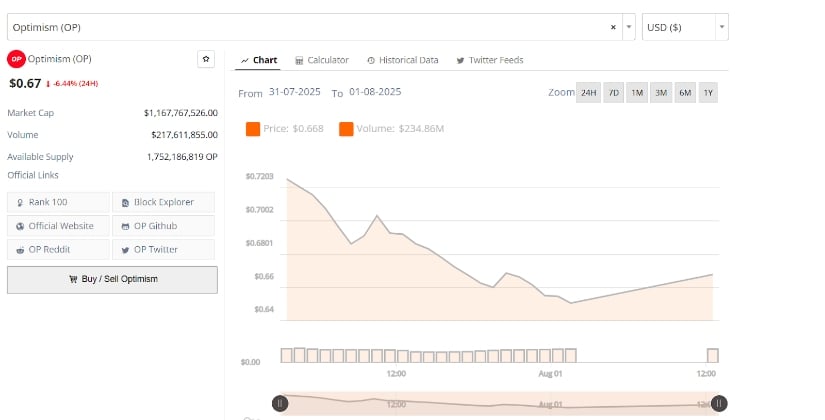Viewport: 825px width, 420px height.
Task: Open the Rank 100 link
Action: pyautogui.click(x=58, y=202)
